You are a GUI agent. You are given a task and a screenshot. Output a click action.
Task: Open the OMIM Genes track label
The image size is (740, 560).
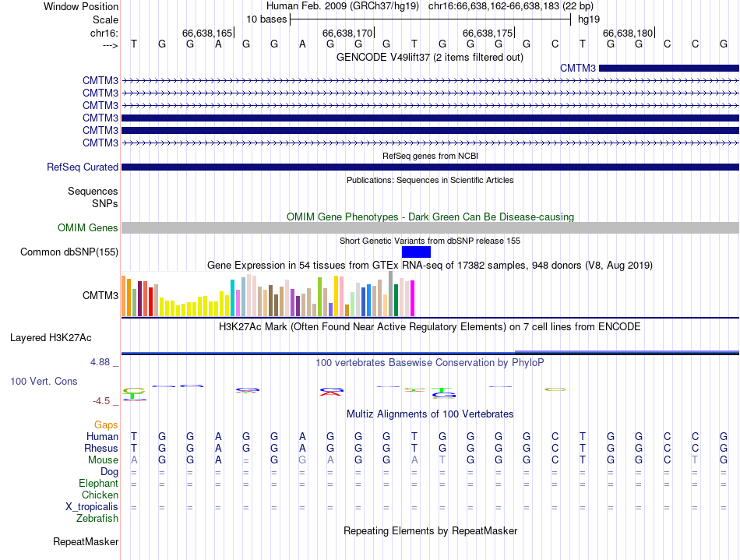(x=88, y=228)
